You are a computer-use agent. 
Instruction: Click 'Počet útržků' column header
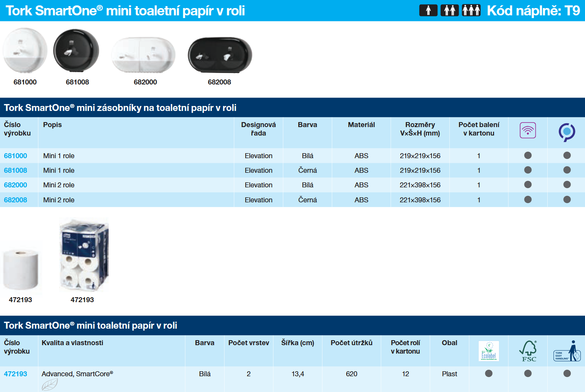tap(351, 342)
